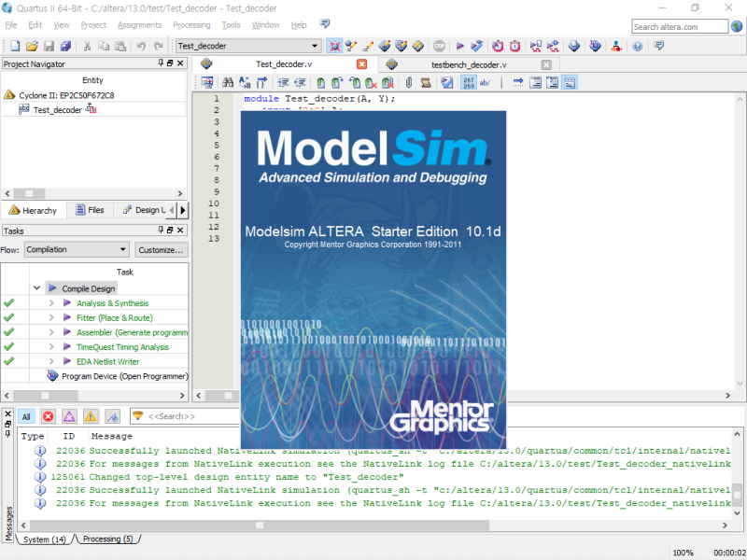Click the Open file folder icon

[31, 46]
